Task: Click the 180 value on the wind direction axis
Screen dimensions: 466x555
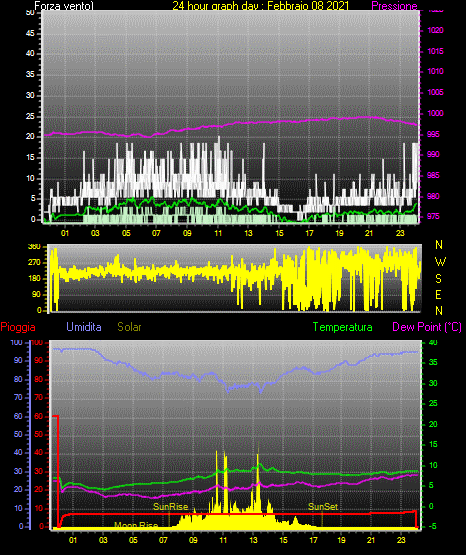Action: click(34, 279)
